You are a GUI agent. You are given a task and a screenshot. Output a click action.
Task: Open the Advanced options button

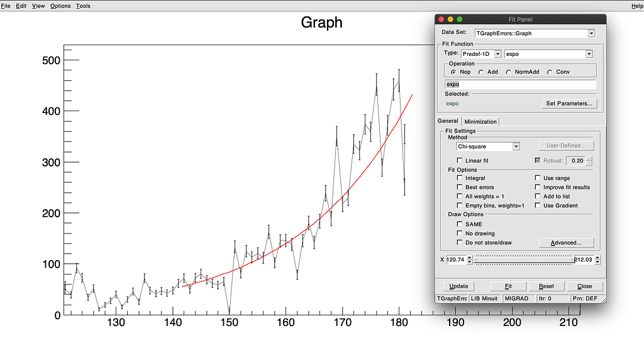click(566, 243)
